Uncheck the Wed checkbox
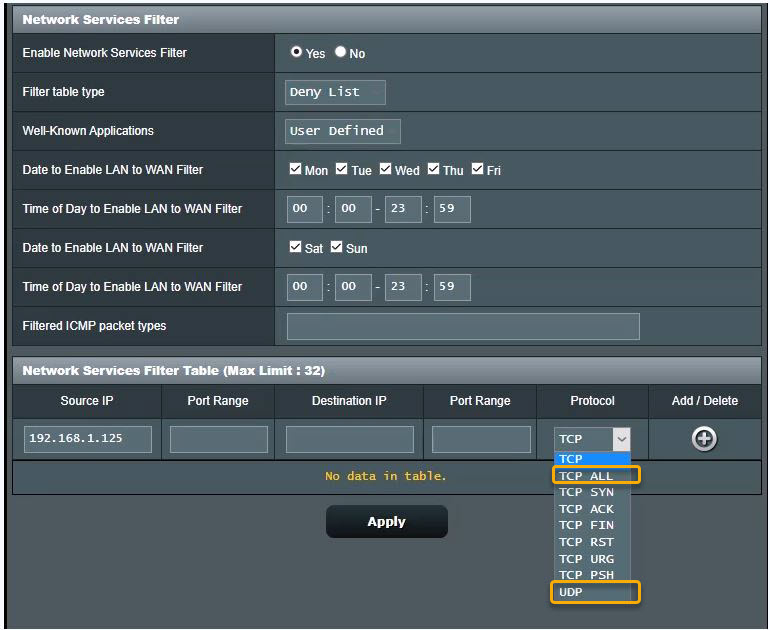The height and width of the screenshot is (630, 770). [x=385, y=169]
